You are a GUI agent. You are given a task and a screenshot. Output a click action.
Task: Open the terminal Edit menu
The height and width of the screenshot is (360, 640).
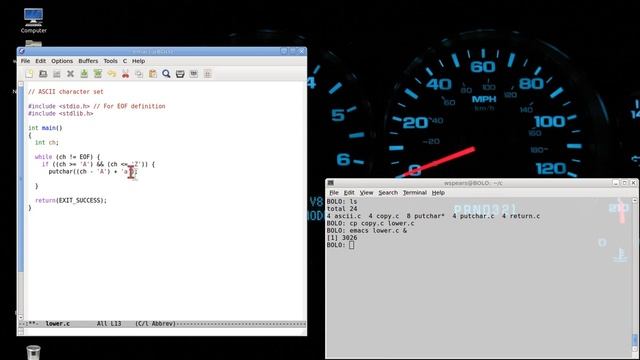(x=349, y=193)
